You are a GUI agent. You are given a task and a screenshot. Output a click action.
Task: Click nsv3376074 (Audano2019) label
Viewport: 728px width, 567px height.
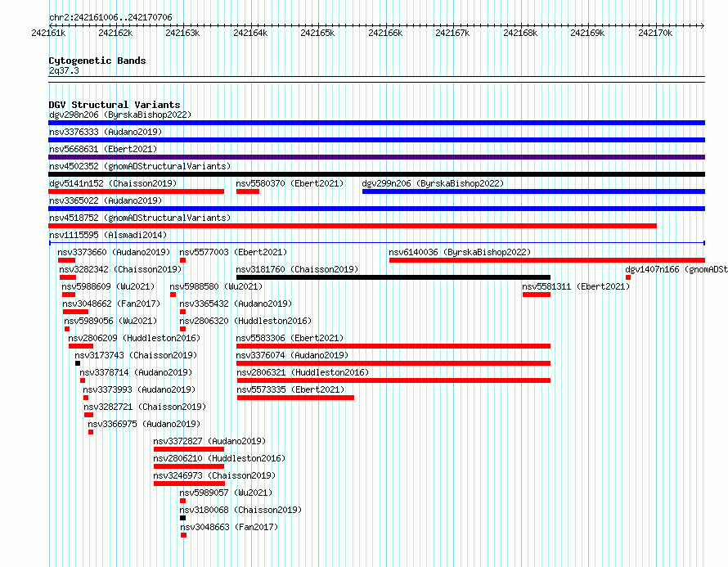[x=293, y=355]
